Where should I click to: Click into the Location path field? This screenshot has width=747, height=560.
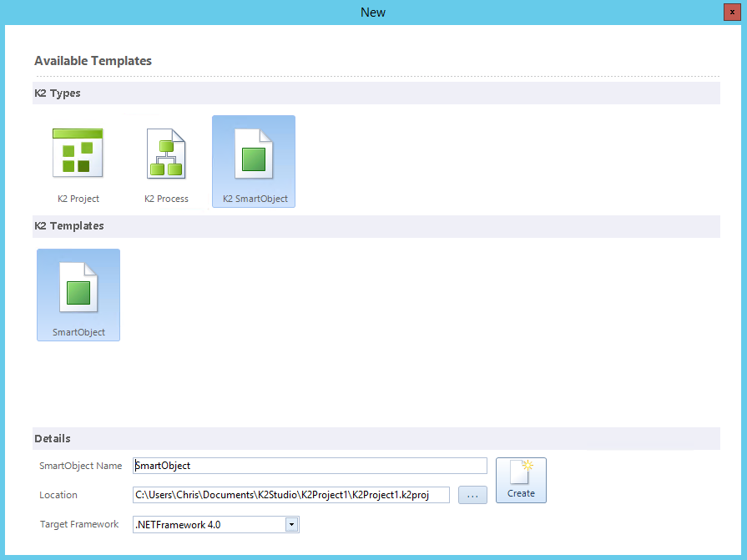tap(291, 495)
